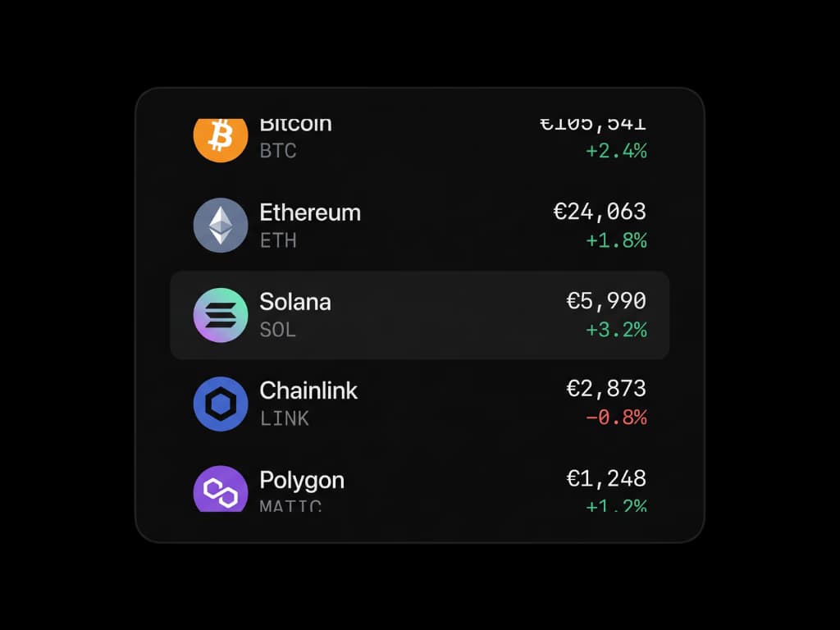
Task: Click Polygon's €1,248 balance
Action: 606,479
